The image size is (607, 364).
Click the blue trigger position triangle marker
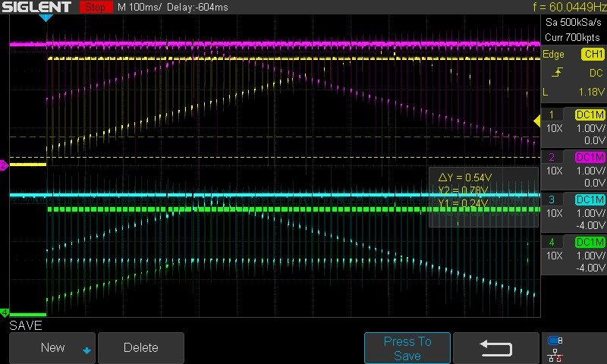tap(46, 17)
